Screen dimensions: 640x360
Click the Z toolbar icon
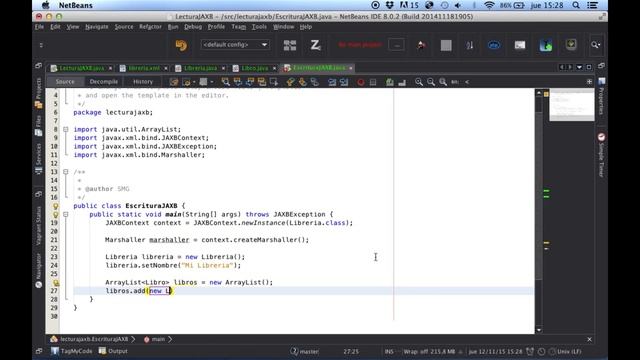coord(315,45)
